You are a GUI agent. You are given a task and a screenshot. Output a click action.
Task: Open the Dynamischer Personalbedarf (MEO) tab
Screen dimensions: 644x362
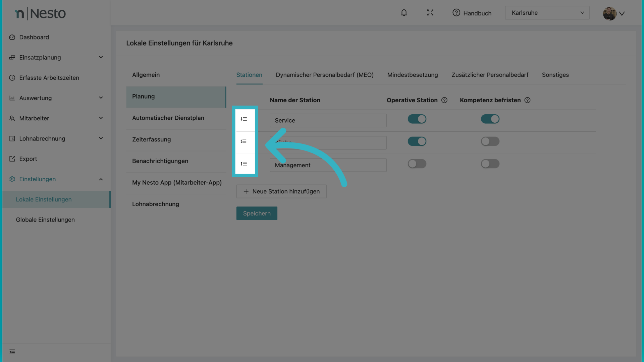click(324, 75)
